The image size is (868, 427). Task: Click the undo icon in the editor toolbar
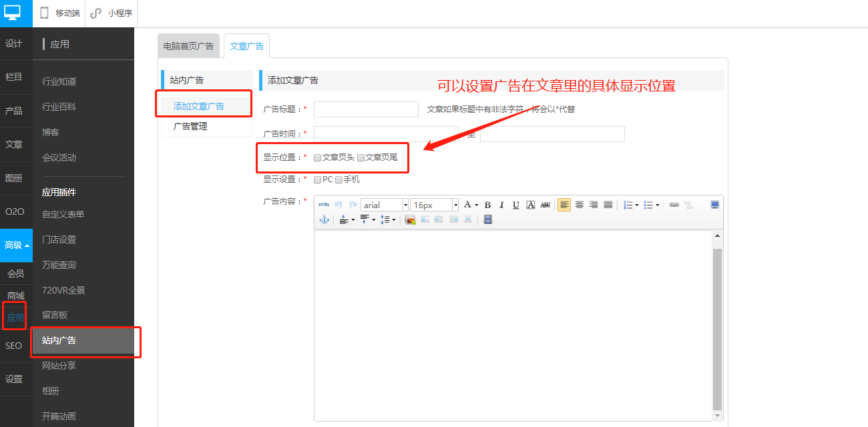pos(339,205)
